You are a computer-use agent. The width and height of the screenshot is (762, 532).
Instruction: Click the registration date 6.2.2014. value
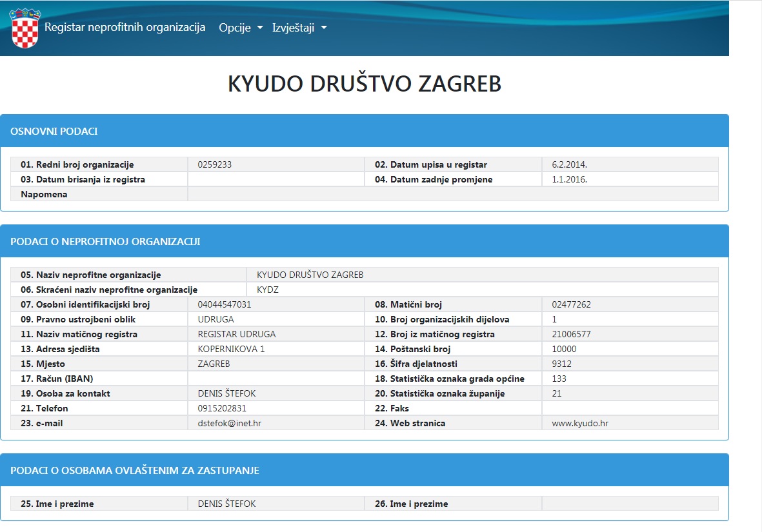tap(569, 164)
